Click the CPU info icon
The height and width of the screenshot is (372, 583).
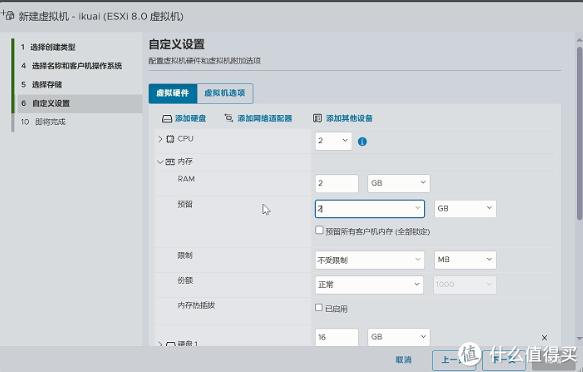coord(362,142)
